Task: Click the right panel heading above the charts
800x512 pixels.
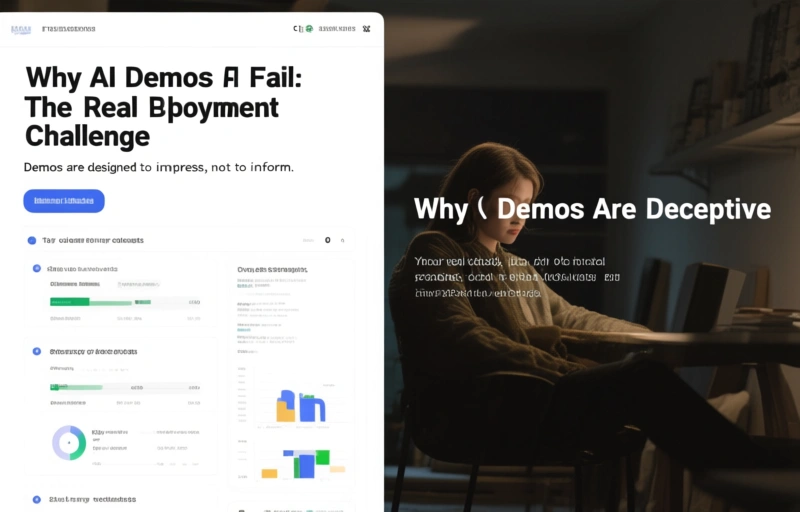Action: point(272,269)
